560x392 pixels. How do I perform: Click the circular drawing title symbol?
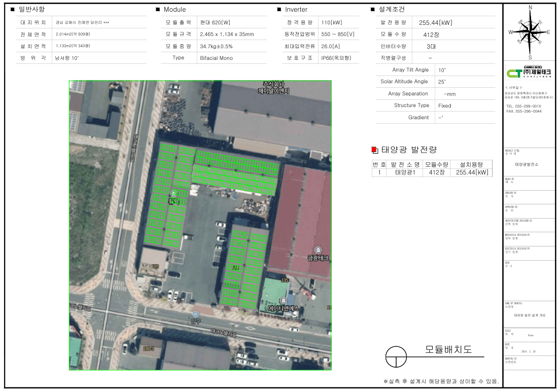(396, 357)
